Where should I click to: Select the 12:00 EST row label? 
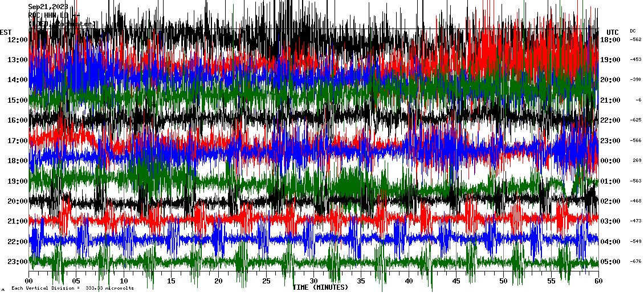pyautogui.click(x=18, y=39)
